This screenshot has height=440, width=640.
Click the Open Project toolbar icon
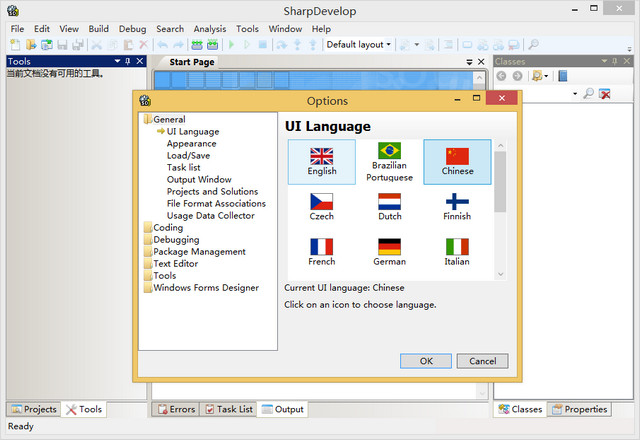pyautogui.click(x=47, y=44)
